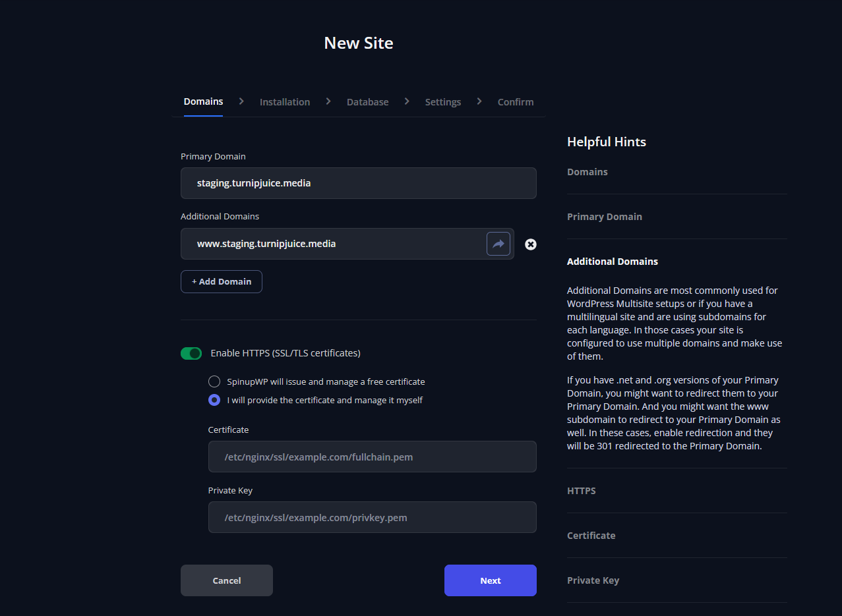
Task: Click the Next button
Action: (490, 580)
